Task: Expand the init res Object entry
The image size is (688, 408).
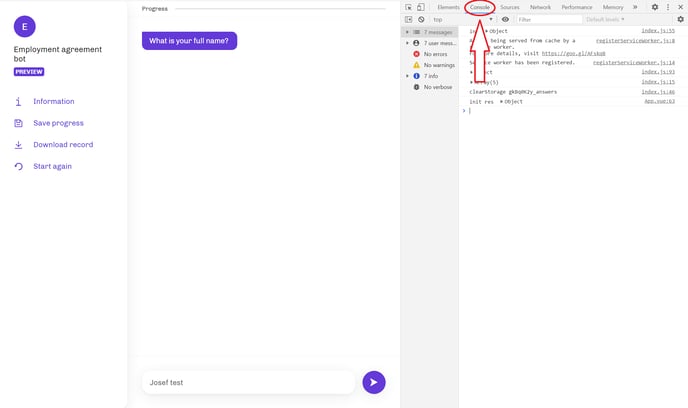Action: (502, 102)
